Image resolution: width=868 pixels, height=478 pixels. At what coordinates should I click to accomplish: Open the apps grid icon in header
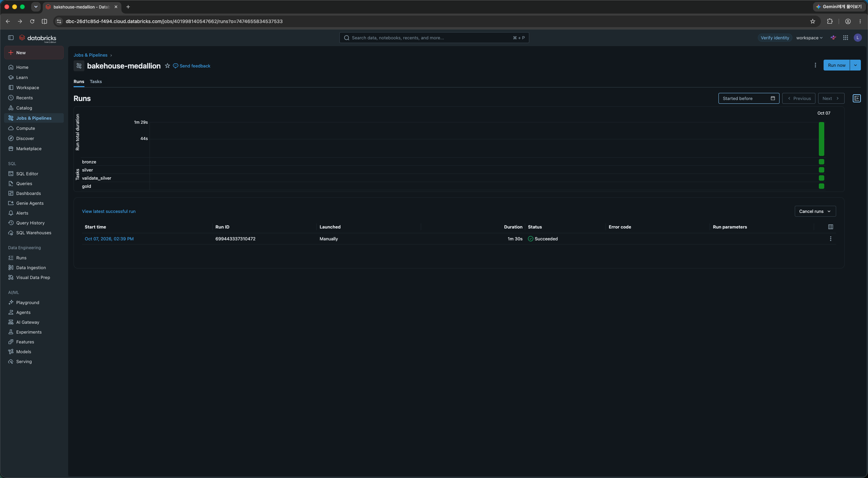point(846,38)
